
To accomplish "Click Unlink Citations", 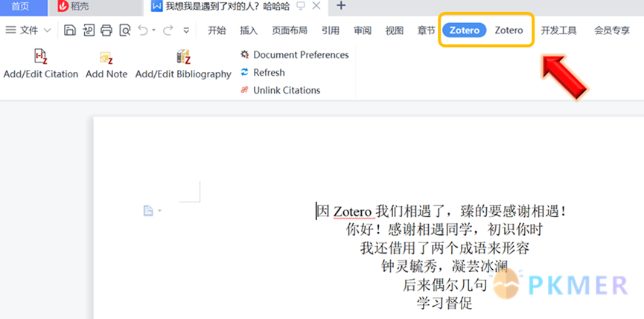I will point(280,90).
